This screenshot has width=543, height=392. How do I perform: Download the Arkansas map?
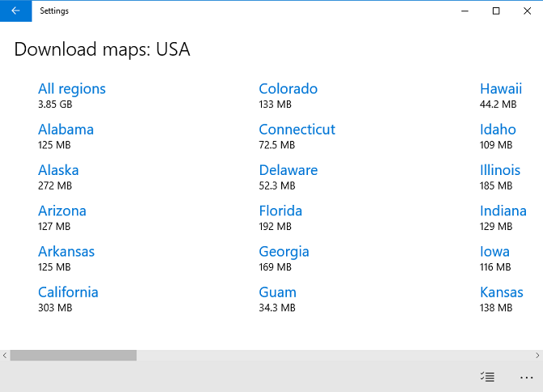point(66,252)
